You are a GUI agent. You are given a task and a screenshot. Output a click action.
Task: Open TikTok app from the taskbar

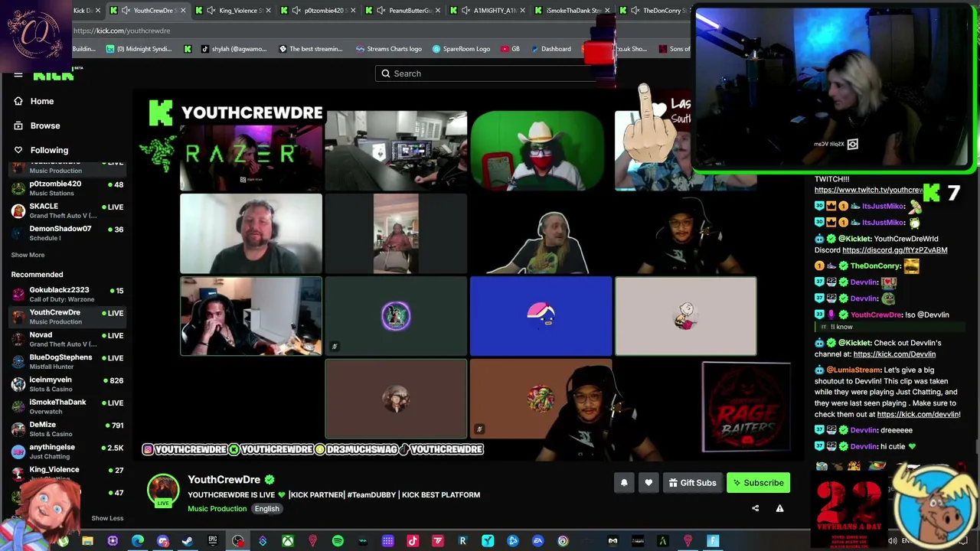point(413,542)
